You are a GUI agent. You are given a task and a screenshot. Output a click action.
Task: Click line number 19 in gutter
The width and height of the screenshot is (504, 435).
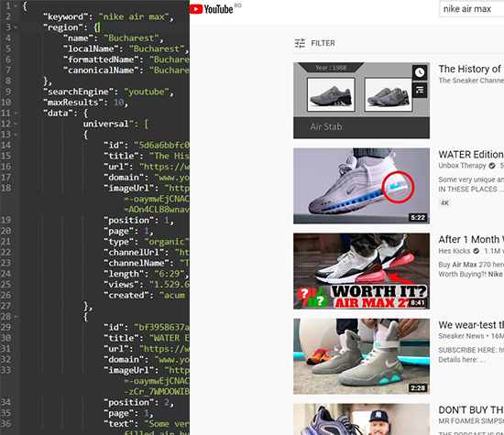(x=5, y=221)
